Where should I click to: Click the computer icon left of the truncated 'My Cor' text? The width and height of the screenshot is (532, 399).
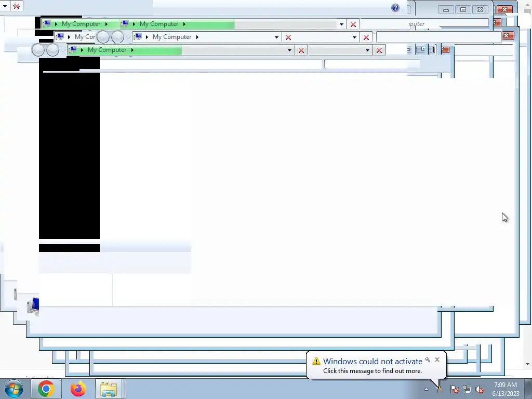coord(60,36)
